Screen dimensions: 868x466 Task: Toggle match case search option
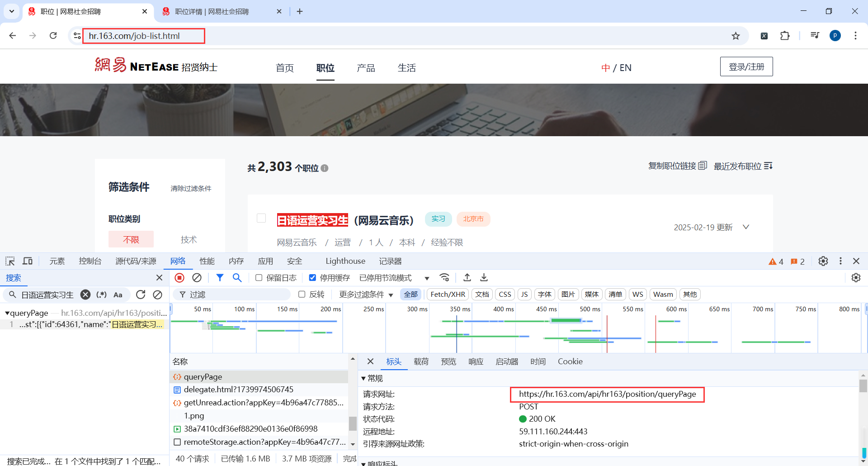[118, 295]
